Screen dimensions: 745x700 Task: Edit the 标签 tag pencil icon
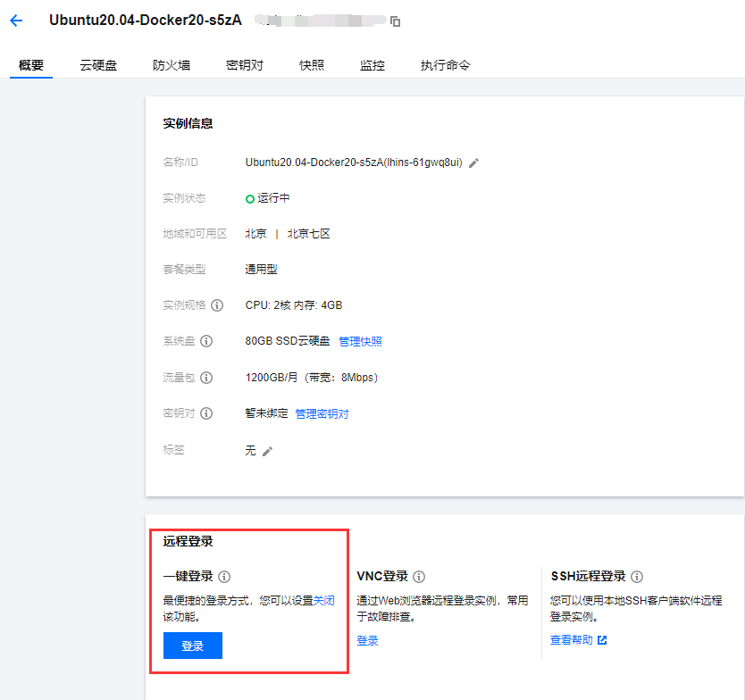(267, 451)
